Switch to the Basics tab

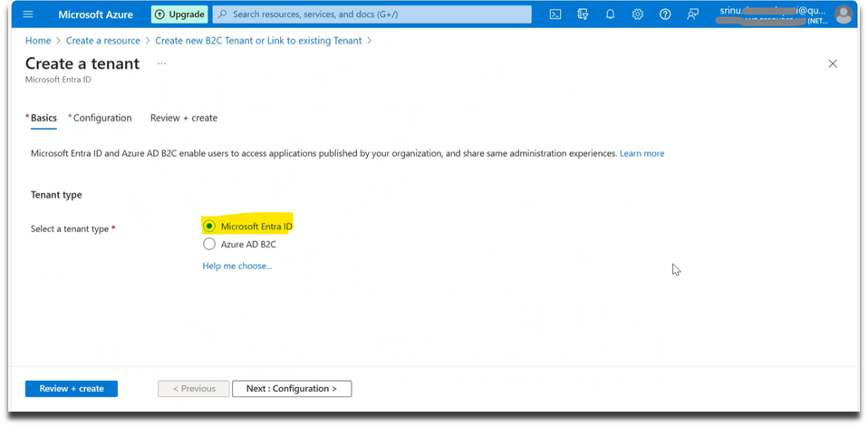43,118
